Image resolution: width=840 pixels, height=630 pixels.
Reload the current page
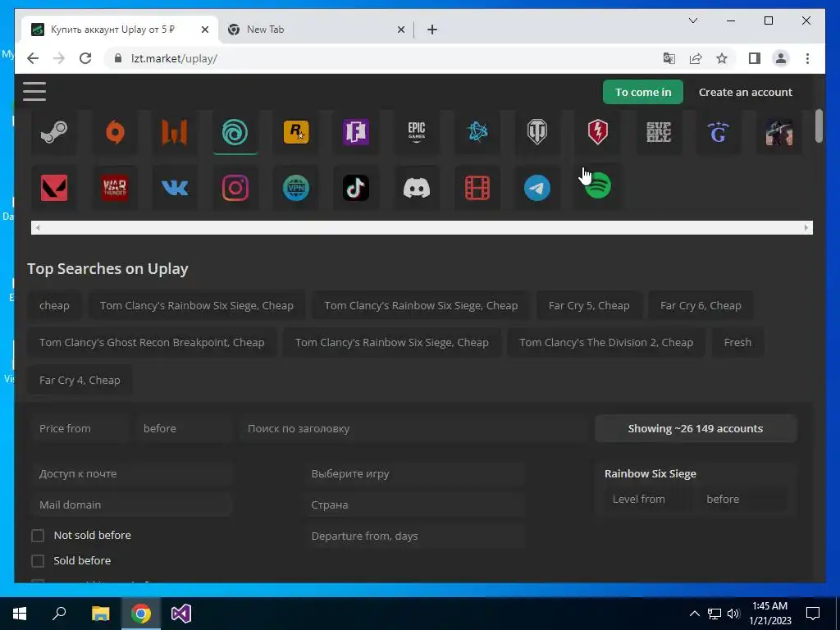pyautogui.click(x=85, y=58)
